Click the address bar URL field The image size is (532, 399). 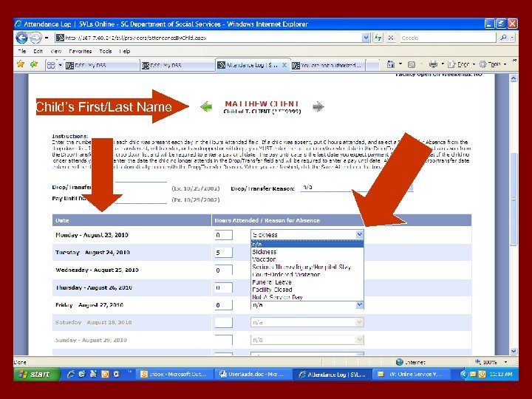pos(208,38)
